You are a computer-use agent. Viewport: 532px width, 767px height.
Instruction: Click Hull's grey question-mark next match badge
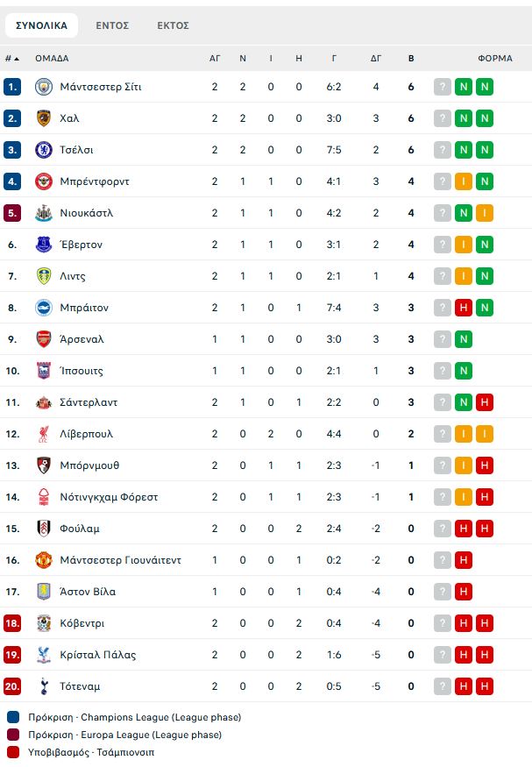tap(443, 118)
